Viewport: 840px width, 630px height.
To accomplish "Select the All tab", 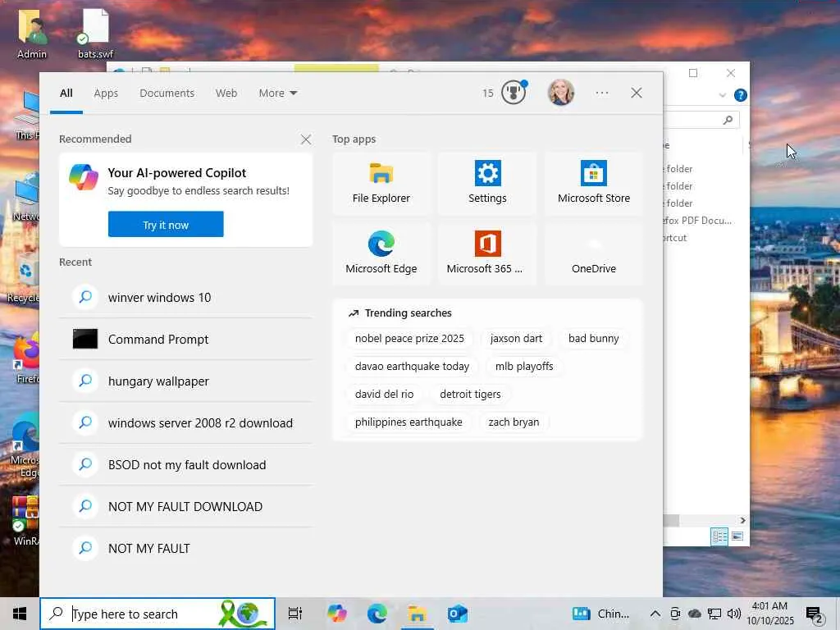I will pyautogui.click(x=66, y=93).
